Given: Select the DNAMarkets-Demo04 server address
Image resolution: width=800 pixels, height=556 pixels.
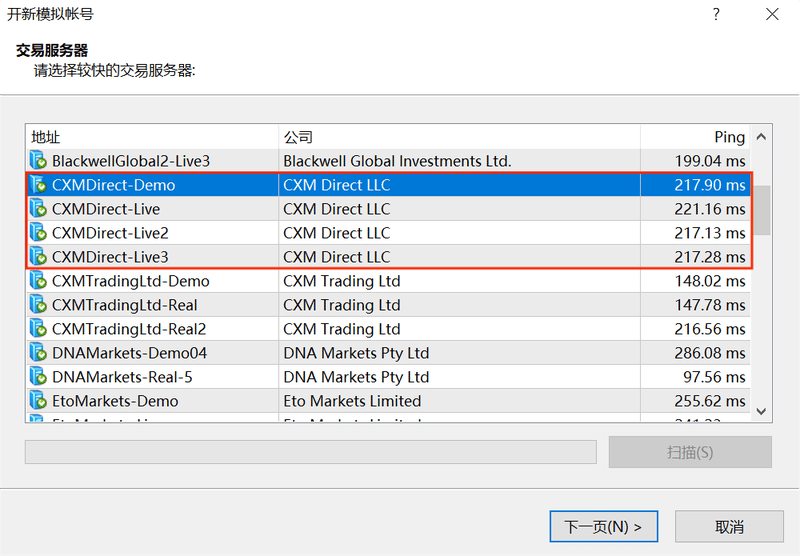Looking at the screenshot, I should (x=130, y=353).
